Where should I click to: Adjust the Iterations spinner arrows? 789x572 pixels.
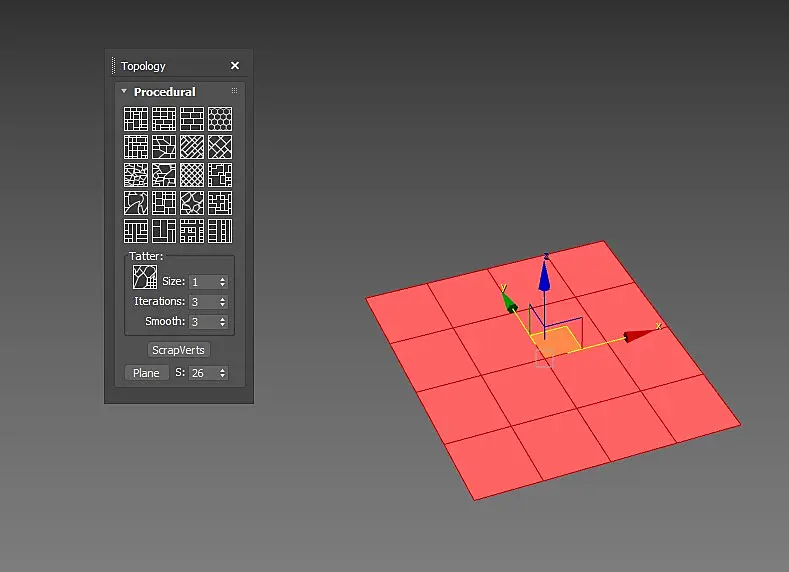[x=222, y=302]
